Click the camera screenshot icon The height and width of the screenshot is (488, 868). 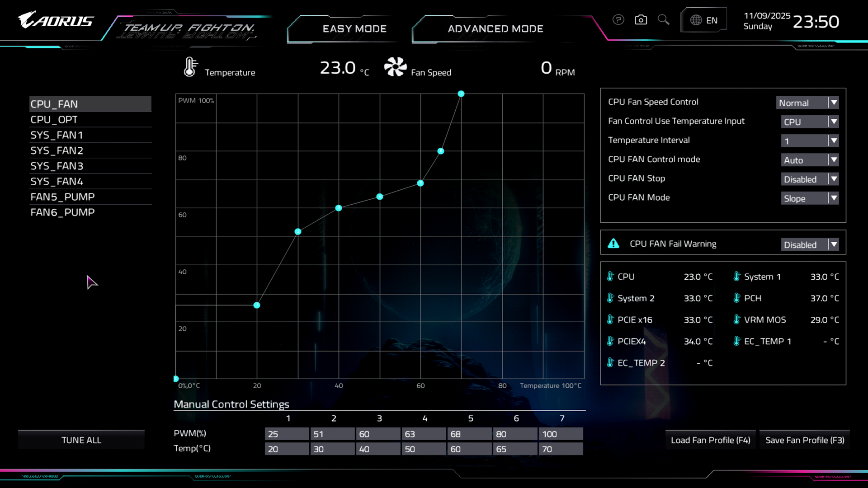point(641,20)
